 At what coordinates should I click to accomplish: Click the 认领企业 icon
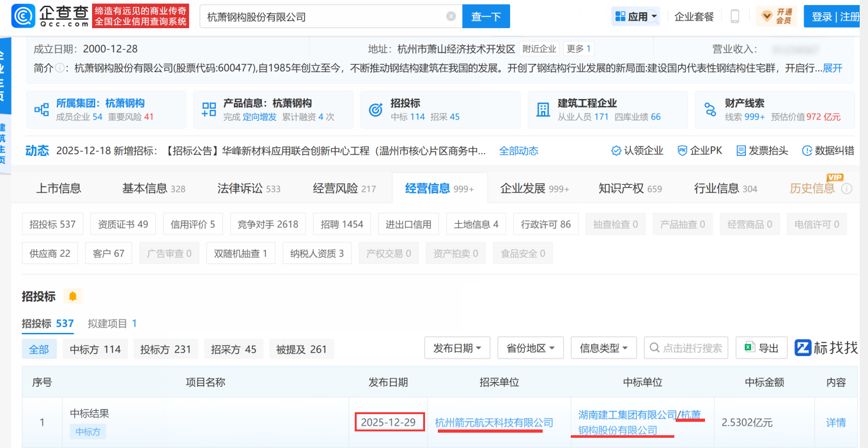click(x=616, y=151)
